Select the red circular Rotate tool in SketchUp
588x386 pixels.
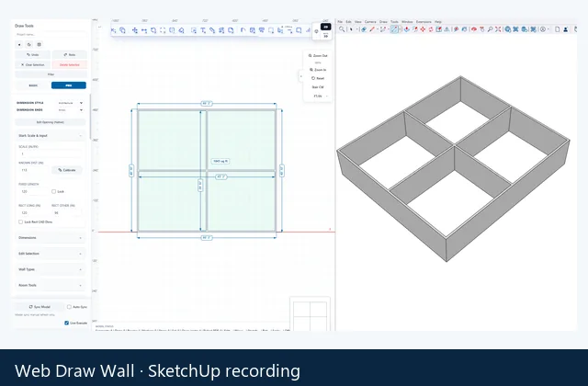tap(431, 29)
